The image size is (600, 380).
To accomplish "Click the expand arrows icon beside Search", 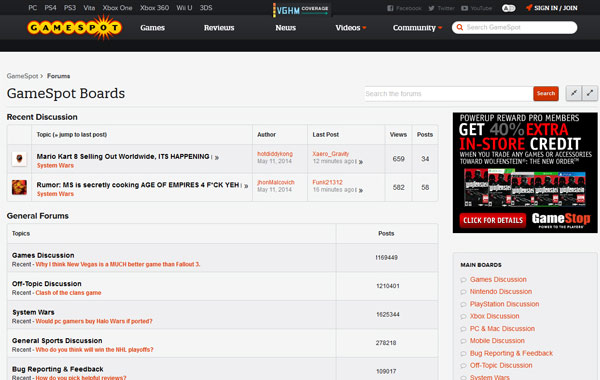I will click(x=590, y=93).
